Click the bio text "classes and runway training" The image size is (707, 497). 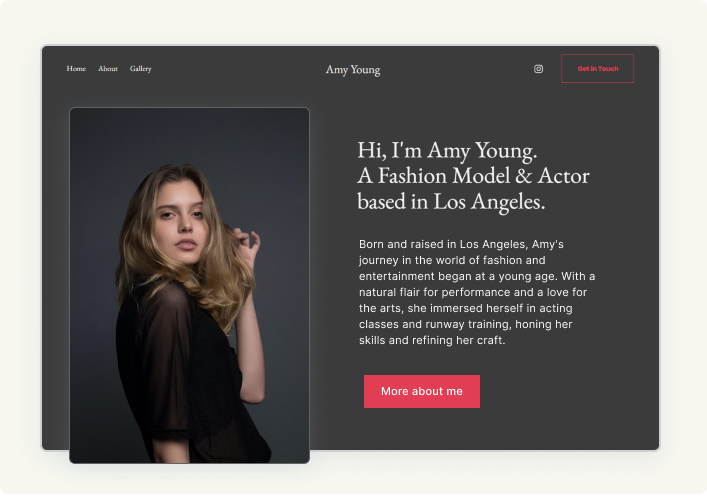[465, 324]
